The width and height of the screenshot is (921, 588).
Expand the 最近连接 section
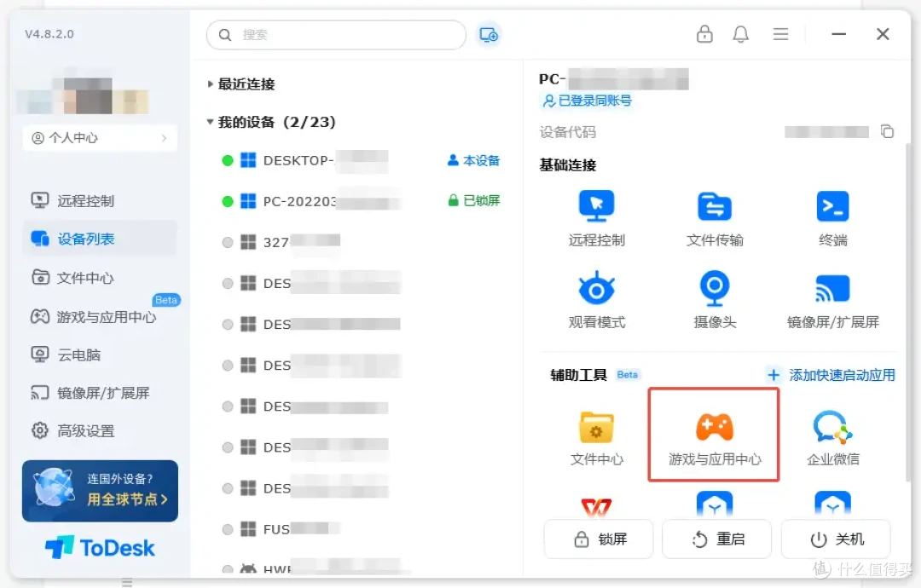point(241,84)
